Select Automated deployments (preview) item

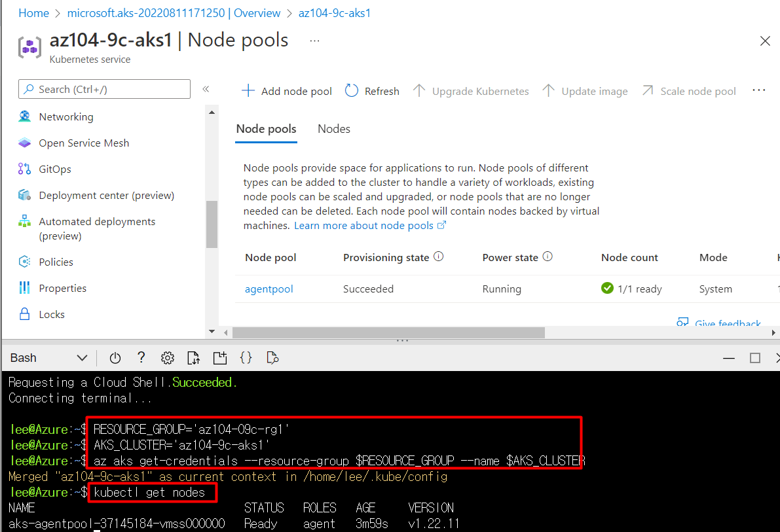click(97, 228)
